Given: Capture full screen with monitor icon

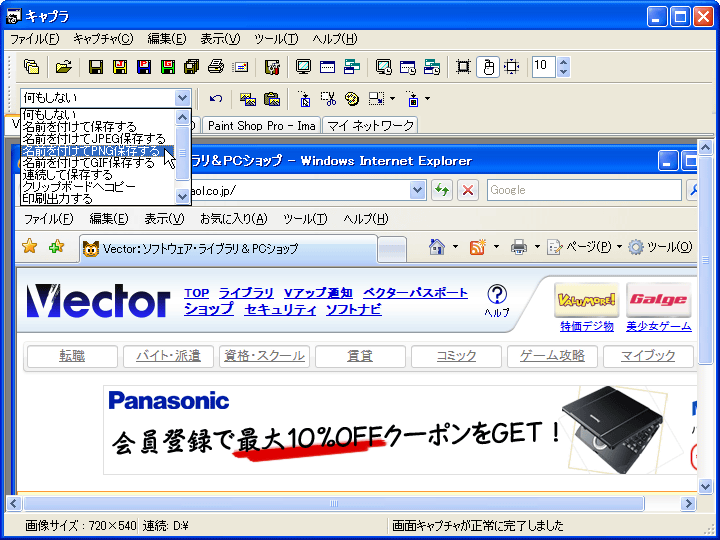Looking at the screenshot, I should click(303, 67).
